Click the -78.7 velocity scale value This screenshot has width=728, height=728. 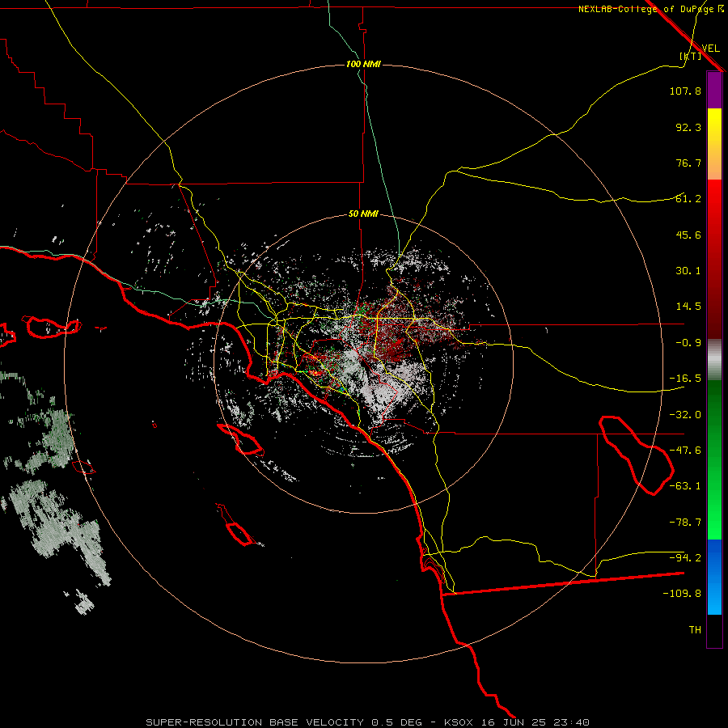685,523
